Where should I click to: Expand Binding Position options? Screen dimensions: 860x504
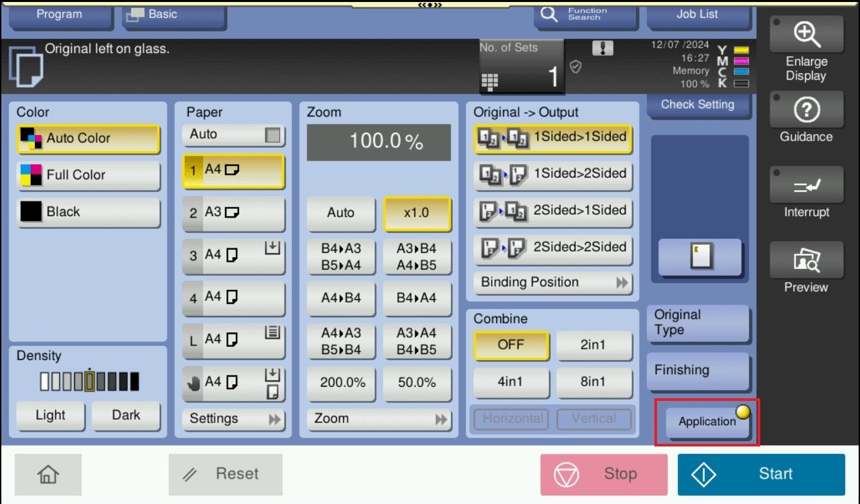(553, 282)
